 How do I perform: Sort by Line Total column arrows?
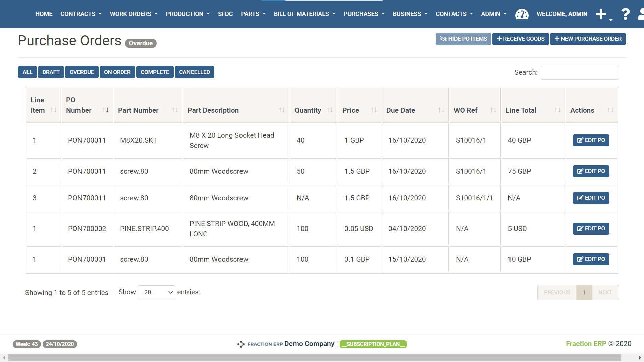(557, 110)
